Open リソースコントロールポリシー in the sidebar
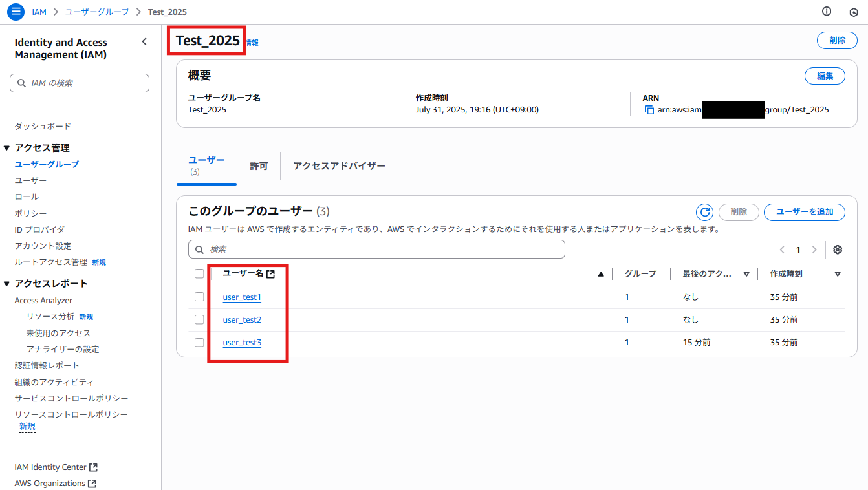The height and width of the screenshot is (490, 868). point(71,414)
